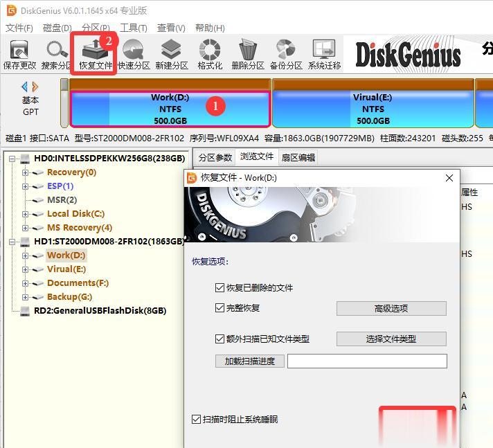The width and height of the screenshot is (493, 448).
Task: Open the 备份分区 backup partition tool
Action: [286, 55]
